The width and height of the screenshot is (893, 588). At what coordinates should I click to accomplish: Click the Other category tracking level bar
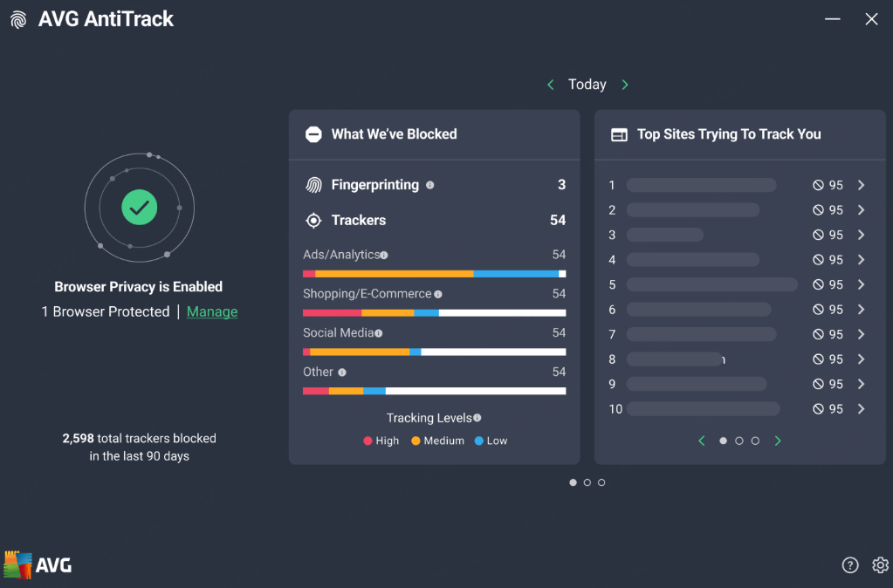coord(435,391)
